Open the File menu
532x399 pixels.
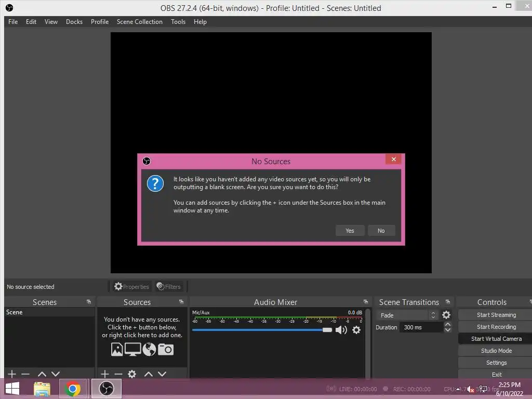(x=13, y=22)
